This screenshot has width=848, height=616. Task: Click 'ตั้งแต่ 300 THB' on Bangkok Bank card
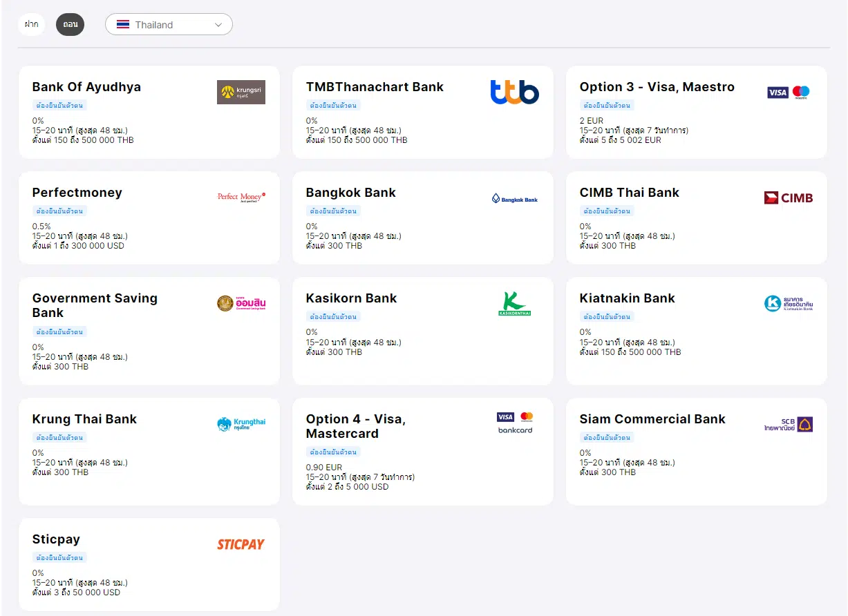334,246
